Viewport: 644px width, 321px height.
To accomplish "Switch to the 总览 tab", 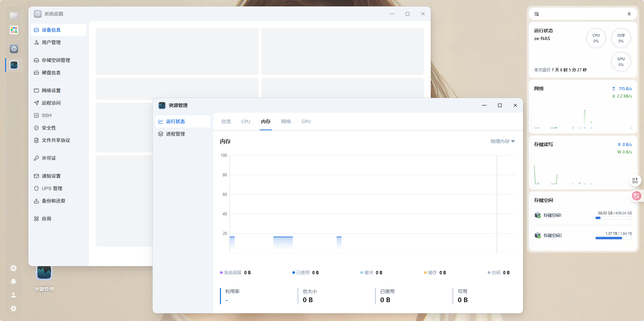I will [226, 121].
